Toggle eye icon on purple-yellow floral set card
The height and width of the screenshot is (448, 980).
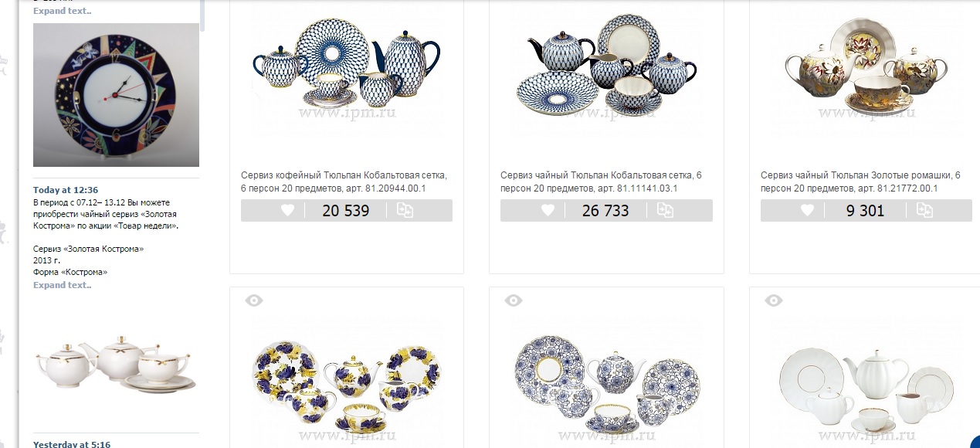(x=254, y=300)
